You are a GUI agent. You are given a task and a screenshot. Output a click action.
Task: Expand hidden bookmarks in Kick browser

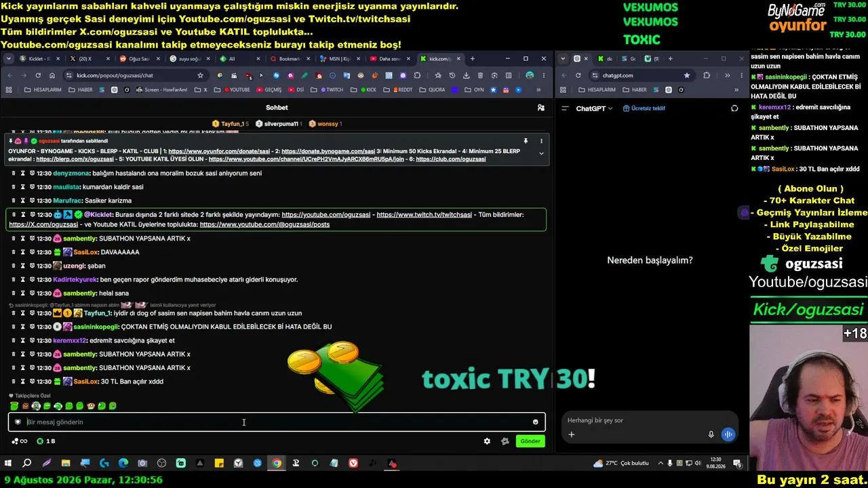(x=539, y=89)
